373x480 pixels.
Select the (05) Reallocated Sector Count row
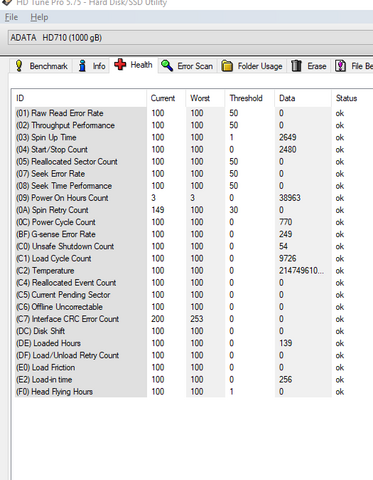coord(193,161)
